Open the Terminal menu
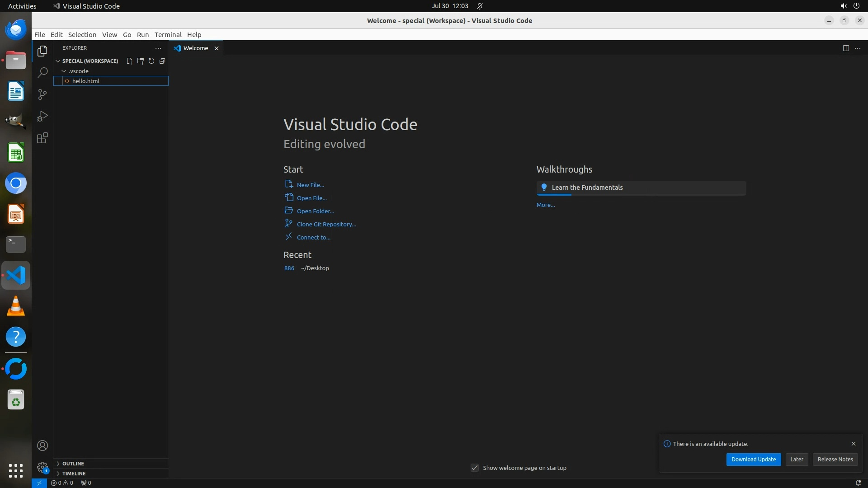 coord(168,35)
